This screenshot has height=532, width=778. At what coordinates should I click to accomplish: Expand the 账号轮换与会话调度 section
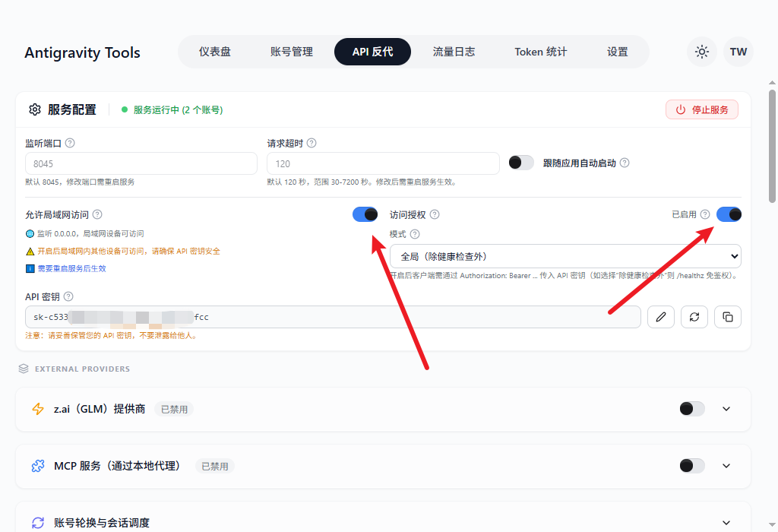[726, 523]
